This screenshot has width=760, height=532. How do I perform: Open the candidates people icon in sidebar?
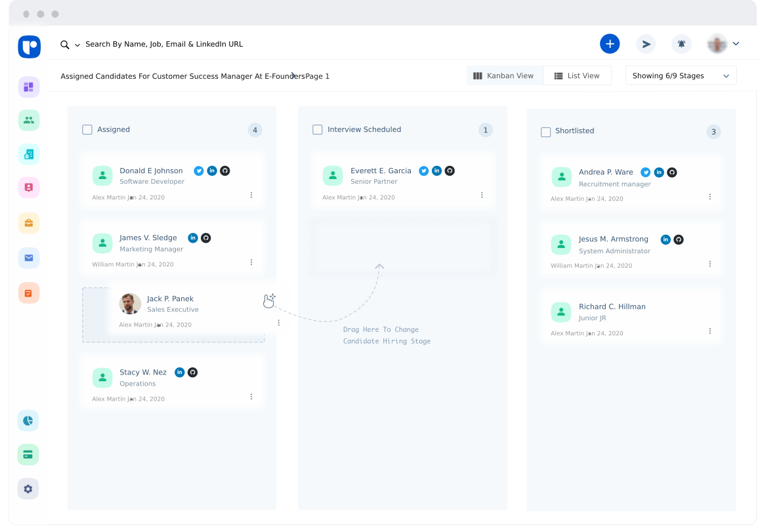click(29, 120)
